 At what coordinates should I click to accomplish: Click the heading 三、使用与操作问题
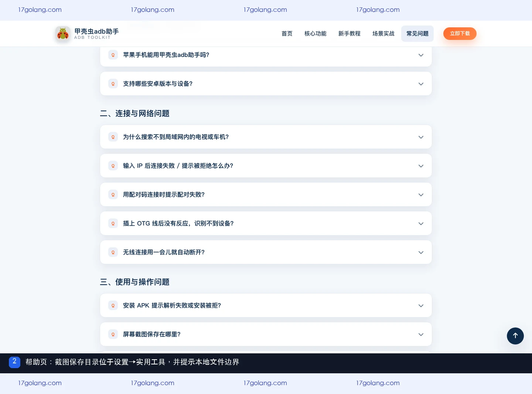(134, 282)
